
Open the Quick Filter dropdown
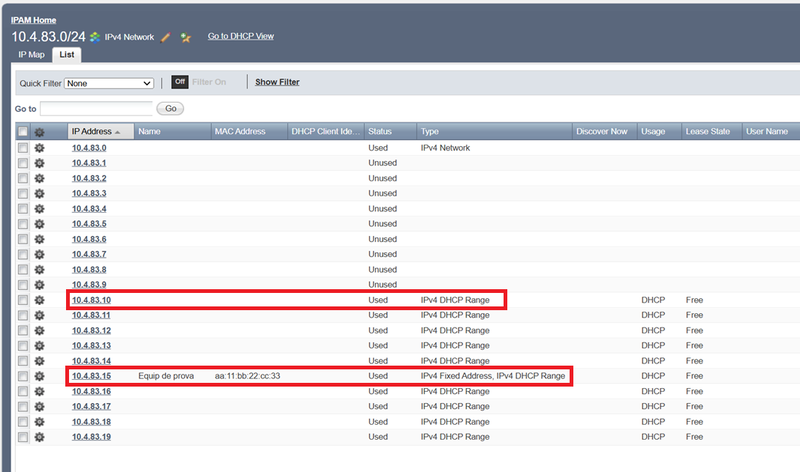pos(109,83)
